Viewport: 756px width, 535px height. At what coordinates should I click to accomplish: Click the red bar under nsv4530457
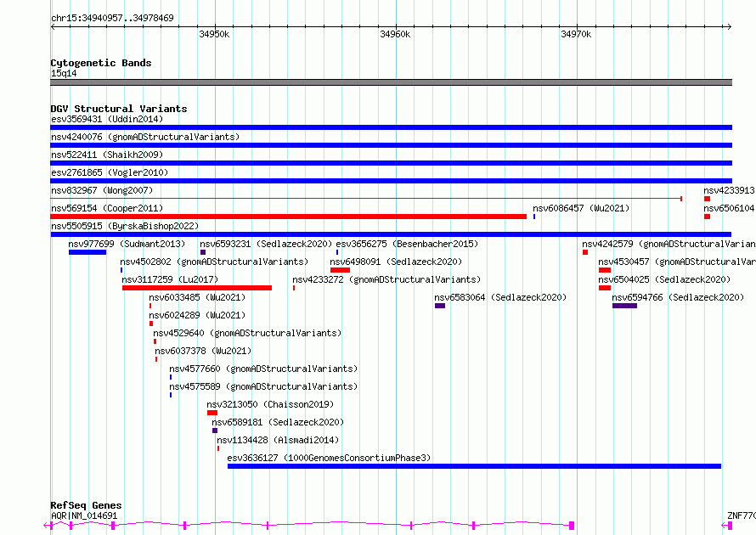[x=605, y=270]
